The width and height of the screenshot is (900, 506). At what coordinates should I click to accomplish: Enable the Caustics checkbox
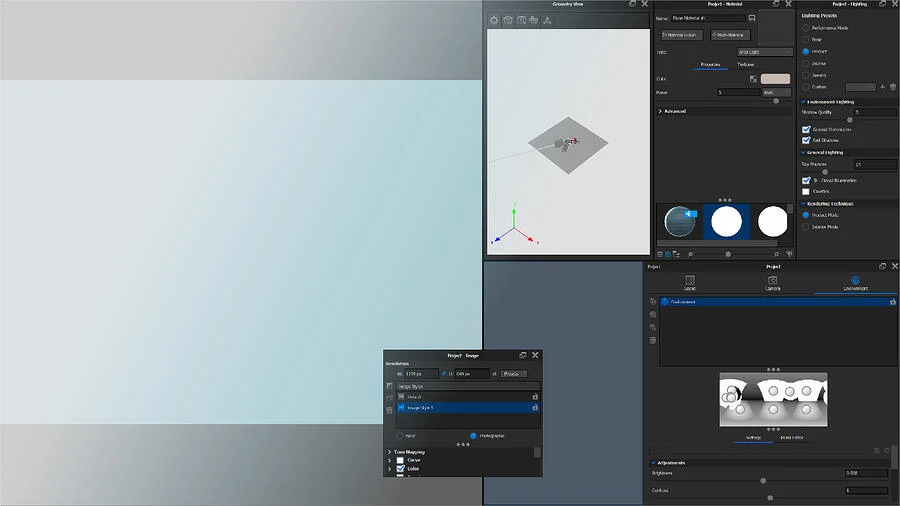806,191
